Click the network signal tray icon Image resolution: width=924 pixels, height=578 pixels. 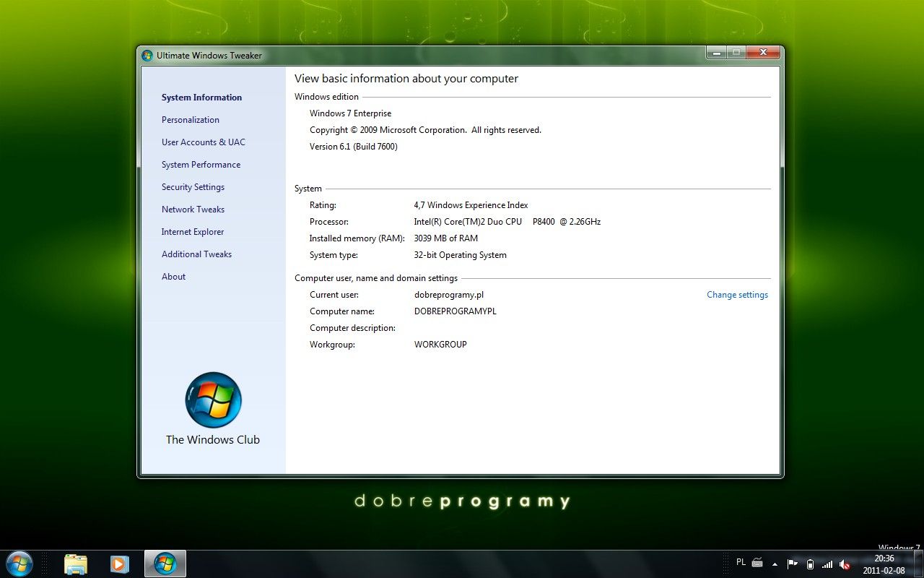pos(827,564)
